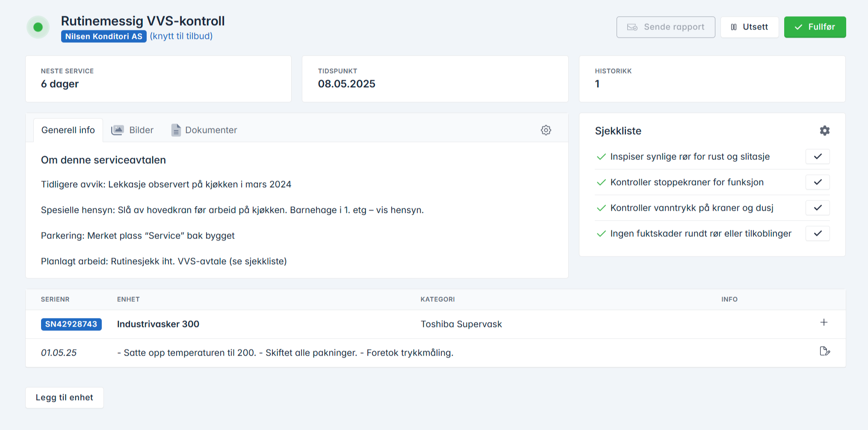The image size is (868, 430).
Task: Click the edit note icon for 01.05.25
Action: [x=824, y=352]
